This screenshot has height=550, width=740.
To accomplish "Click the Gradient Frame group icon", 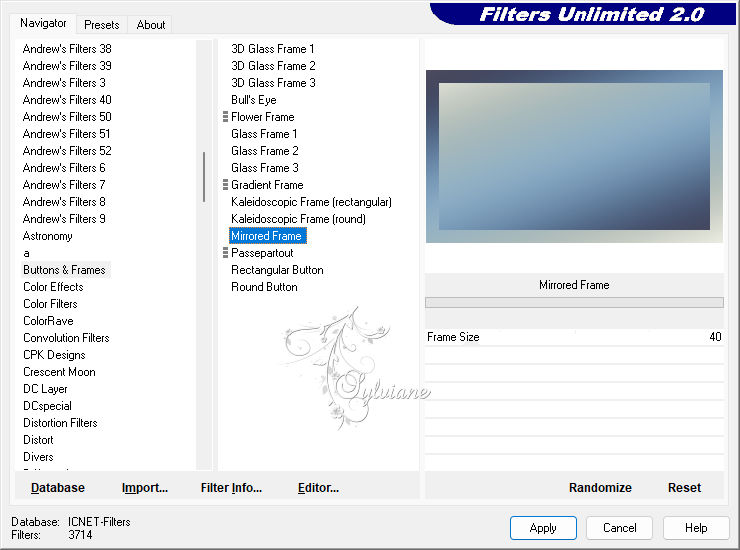I will (x=225, y=185).
